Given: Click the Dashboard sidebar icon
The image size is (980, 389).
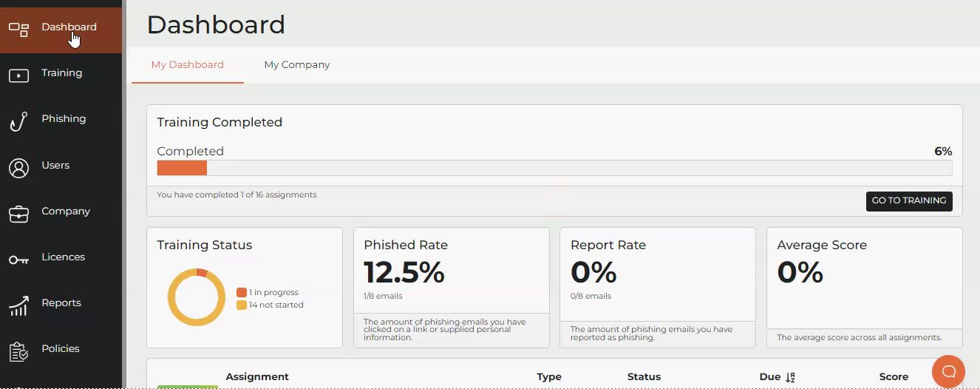Looking at the screenshot, I should click(18, 30).
